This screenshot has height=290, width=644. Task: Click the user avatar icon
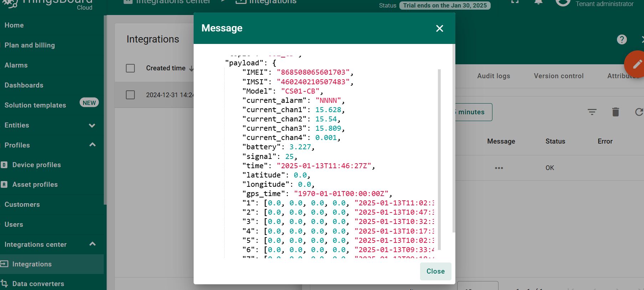point(563,2)
